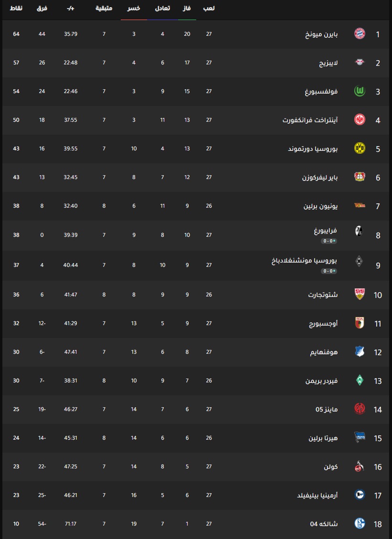Viewport: 392px width, 539px height.
Task: Click live 0-0 badge under بوروسيا مونشنغلادباخ
Action: tap(329, 271)
